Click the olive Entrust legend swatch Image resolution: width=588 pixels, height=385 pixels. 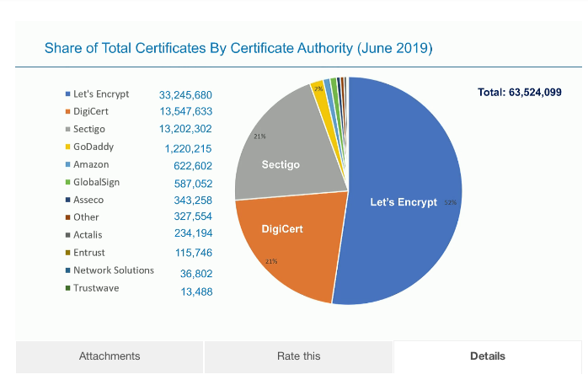[x=68, y=253]
